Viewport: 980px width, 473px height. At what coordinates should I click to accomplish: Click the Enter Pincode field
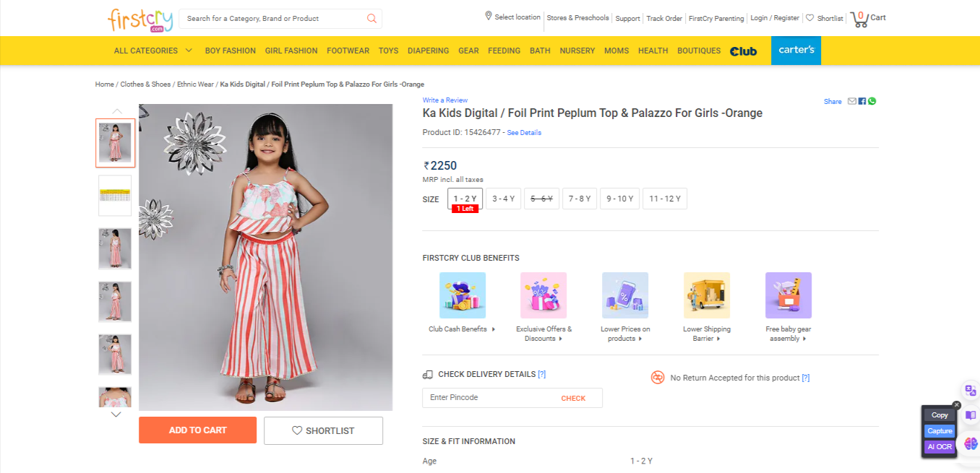click(x=488, y=398)
